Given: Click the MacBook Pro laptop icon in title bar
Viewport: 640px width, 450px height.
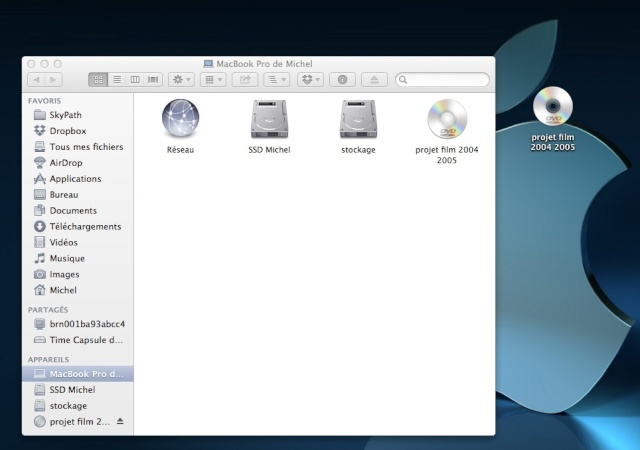Looking at the screenshot, I should click(209, 64).
